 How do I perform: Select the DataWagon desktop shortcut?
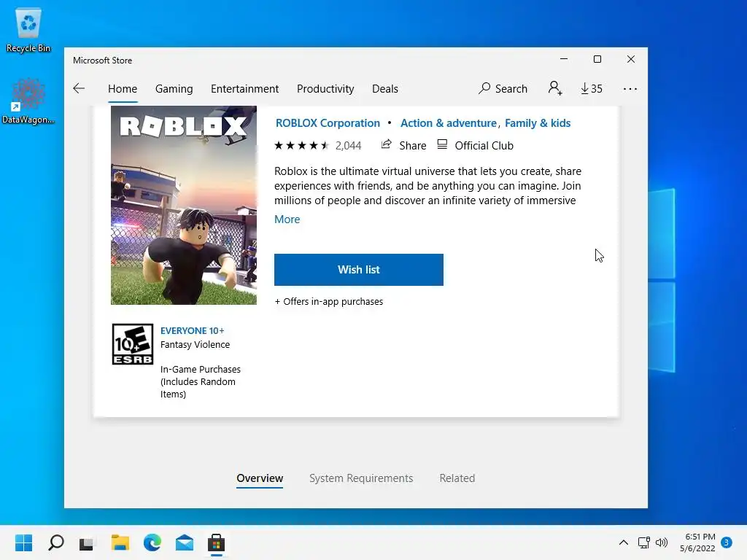[28, 101]
